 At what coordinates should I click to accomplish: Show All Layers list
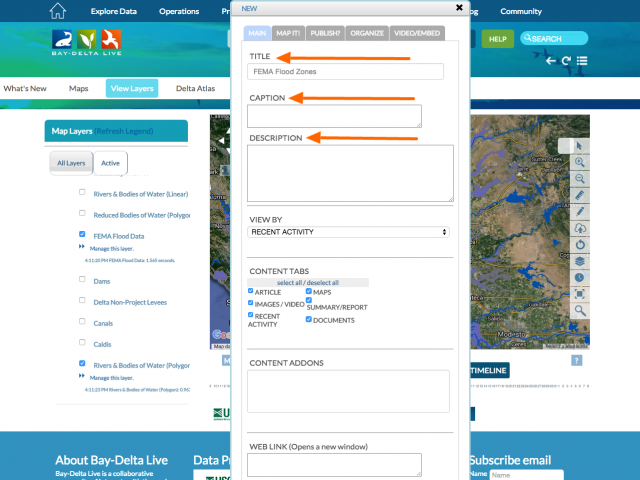coord(71,163)
